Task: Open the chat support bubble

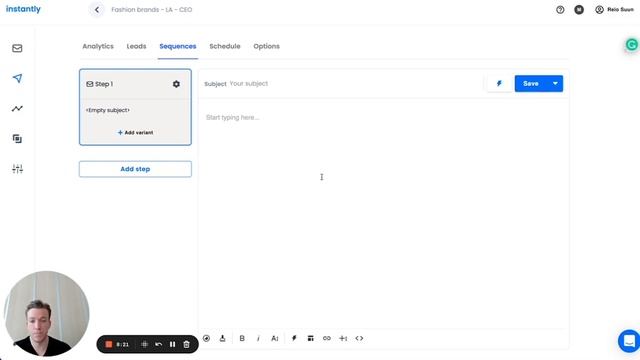Action: (x=629, y=341)
